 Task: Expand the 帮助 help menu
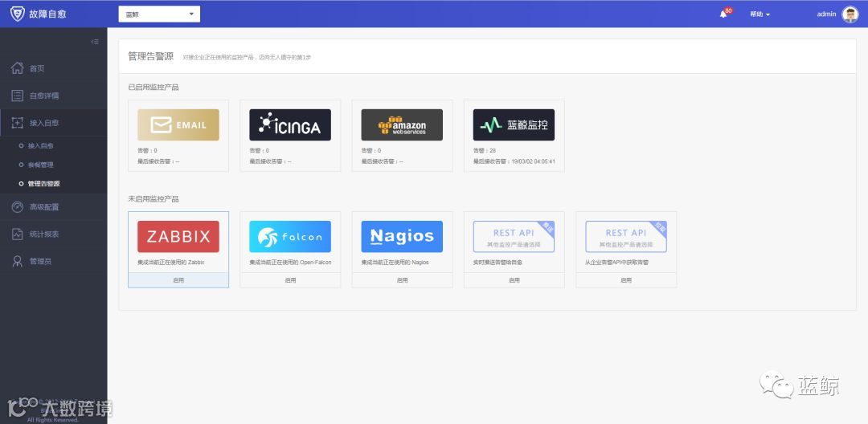759,14
